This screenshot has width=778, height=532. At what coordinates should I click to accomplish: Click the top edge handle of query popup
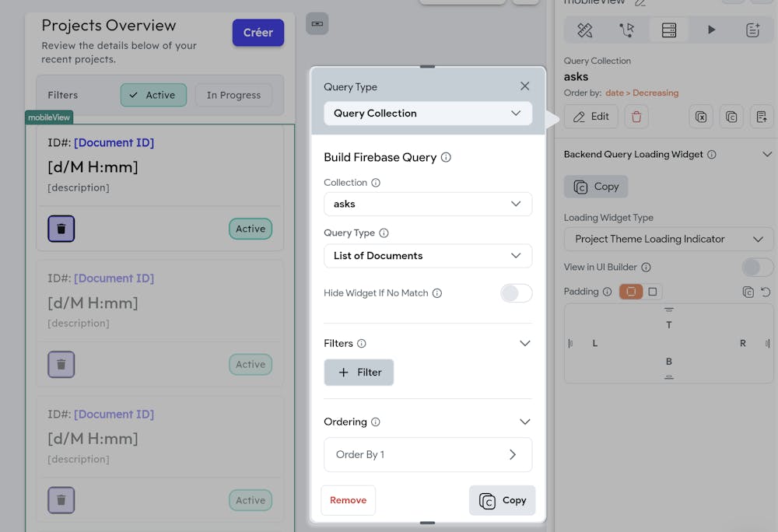tap(427, 66)
